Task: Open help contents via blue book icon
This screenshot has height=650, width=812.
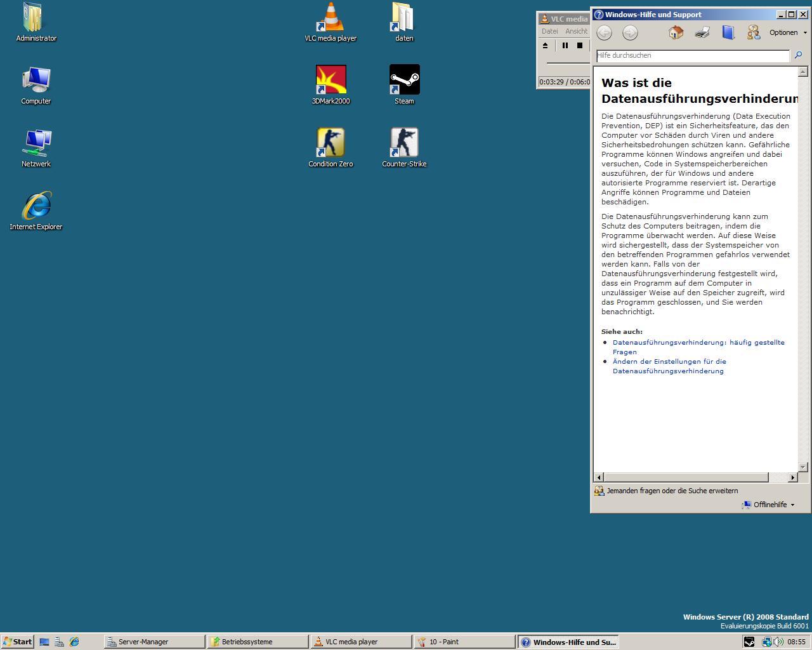Action: pos(728,32)
